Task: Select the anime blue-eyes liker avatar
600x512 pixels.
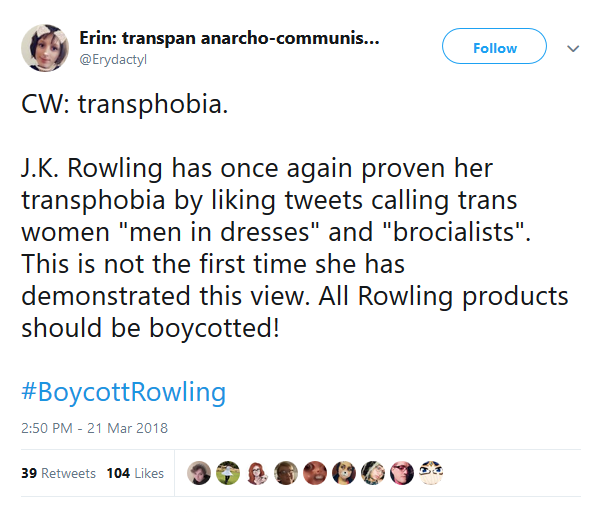Action: (x=431, y=473)
